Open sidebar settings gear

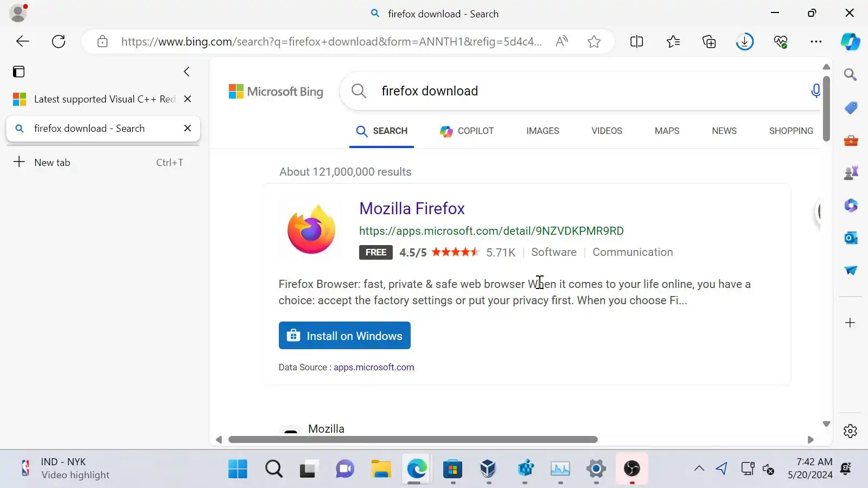pos(850,431)
